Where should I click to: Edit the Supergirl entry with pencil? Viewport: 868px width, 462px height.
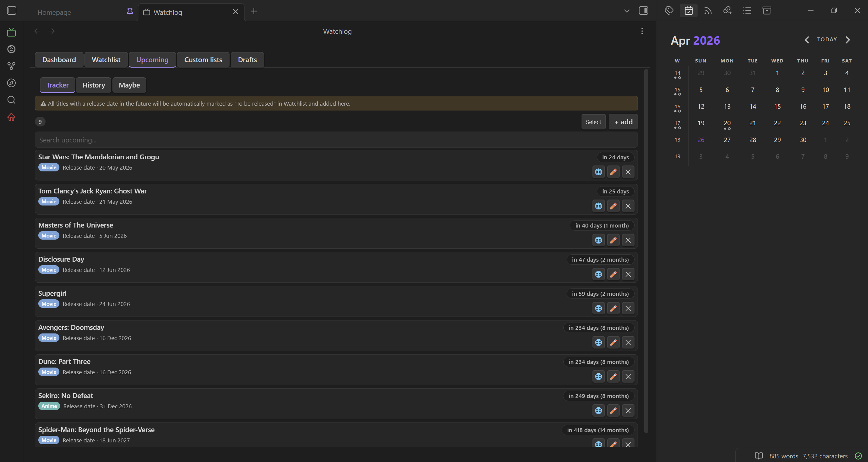click(613, 308)
